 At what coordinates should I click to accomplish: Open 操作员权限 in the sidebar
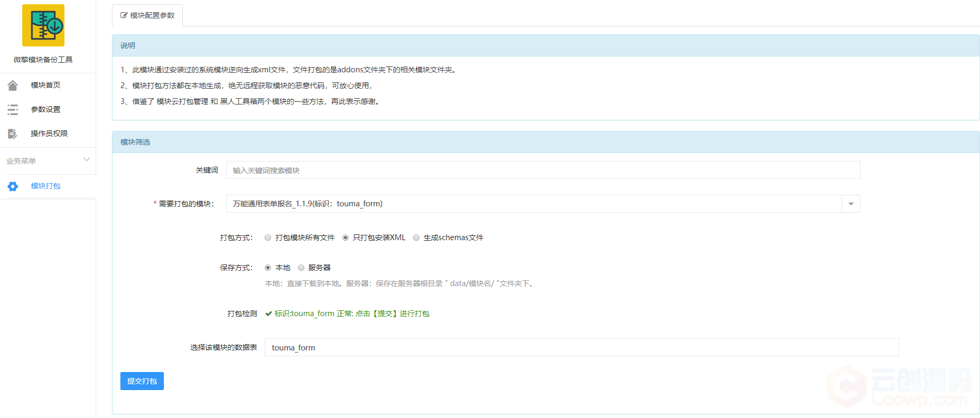48,134
